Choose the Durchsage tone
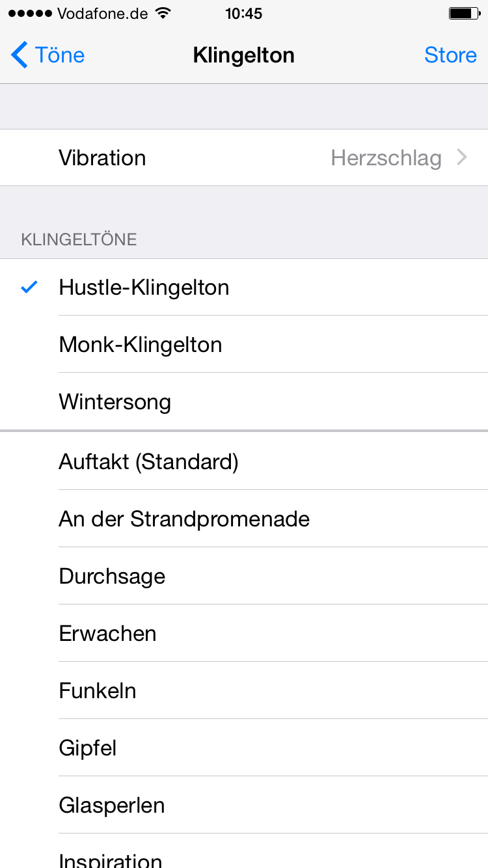This screenshot has height=868, width=488. point(112,576)
